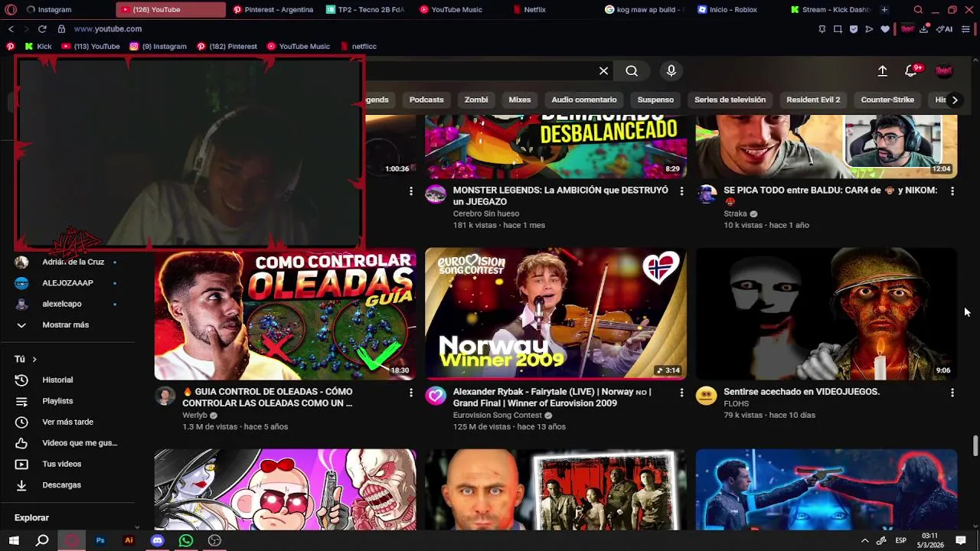This screenshot has width=980, height=551.
Task: Go back in browser navigation
Action: point(11,29)
